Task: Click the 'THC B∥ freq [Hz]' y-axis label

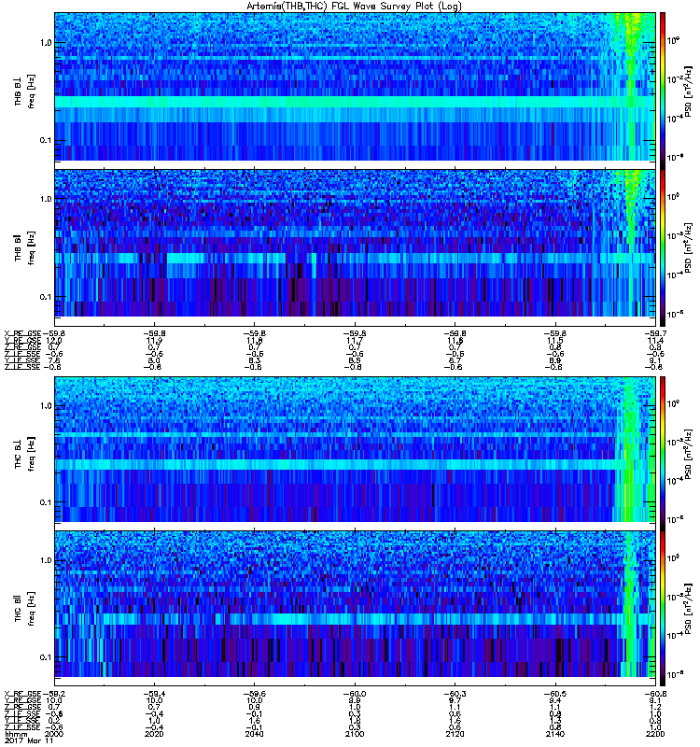Action: click(x=24, y=609)
